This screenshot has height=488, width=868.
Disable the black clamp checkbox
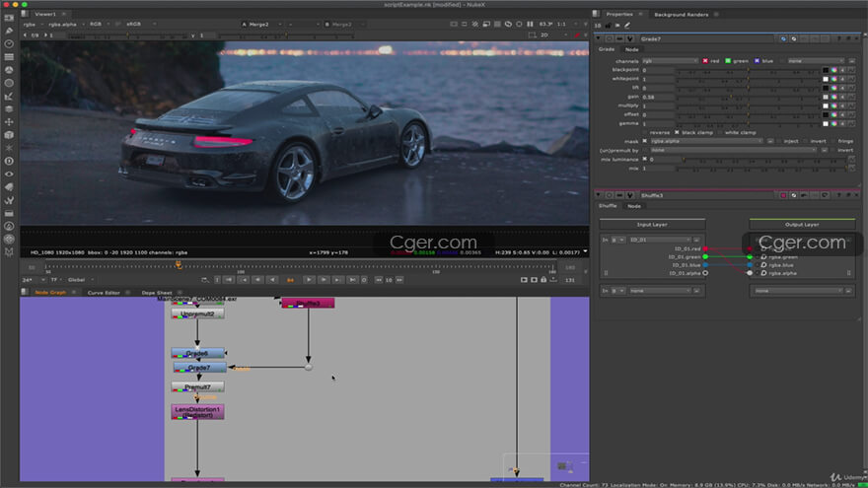[x=677, y=133]
